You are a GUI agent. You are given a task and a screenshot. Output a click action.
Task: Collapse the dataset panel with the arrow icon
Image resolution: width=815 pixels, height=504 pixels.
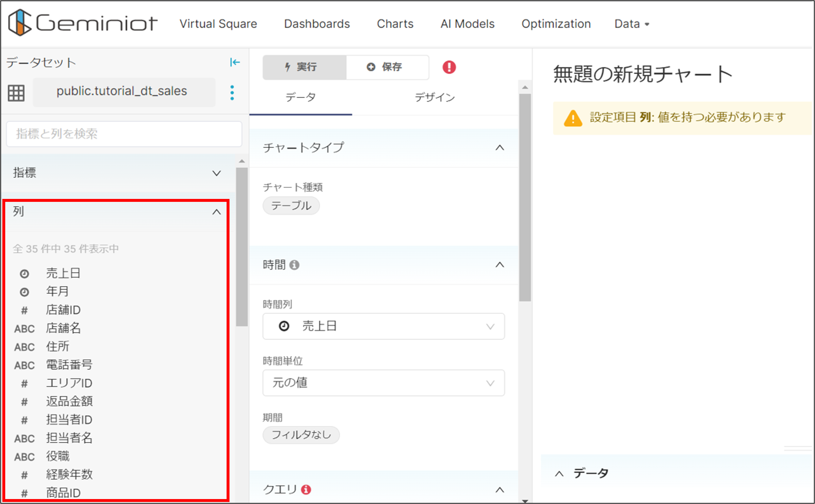tap(235, 62)
